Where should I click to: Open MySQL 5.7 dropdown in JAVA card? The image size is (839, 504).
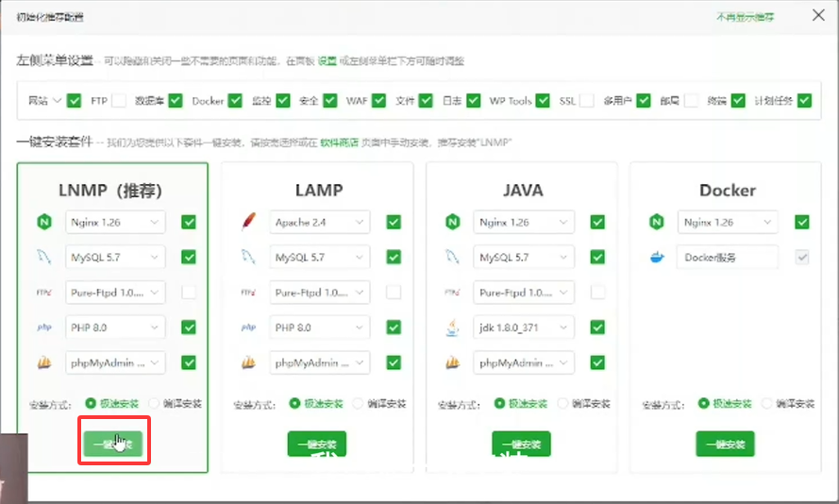[x=524, y=258]
